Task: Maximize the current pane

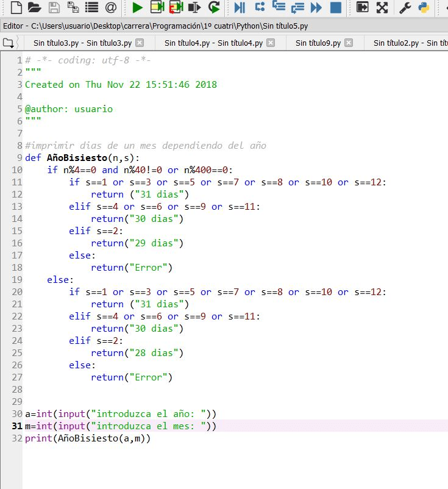Action: click(363, 7)
